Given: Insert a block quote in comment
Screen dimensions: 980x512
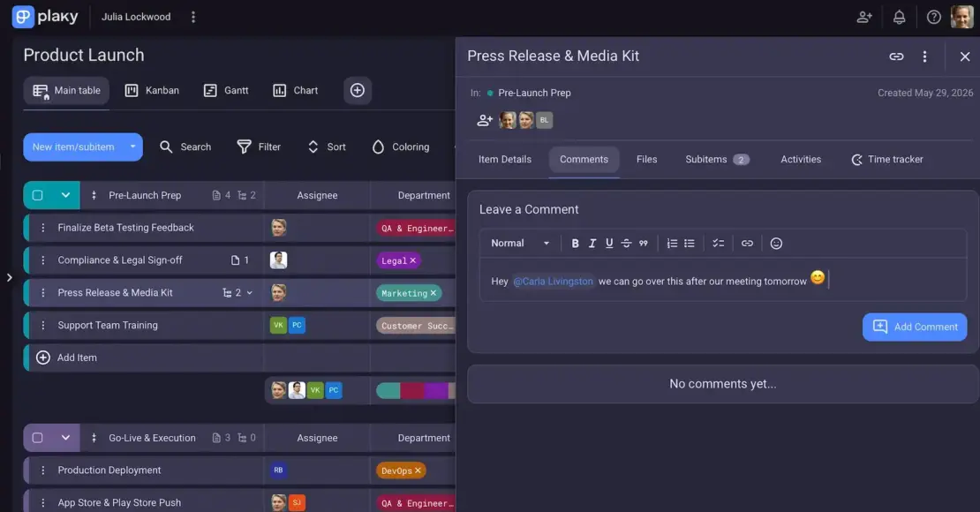Looking at the screenshot, I should pyautogui.click(x=643, y=243).
